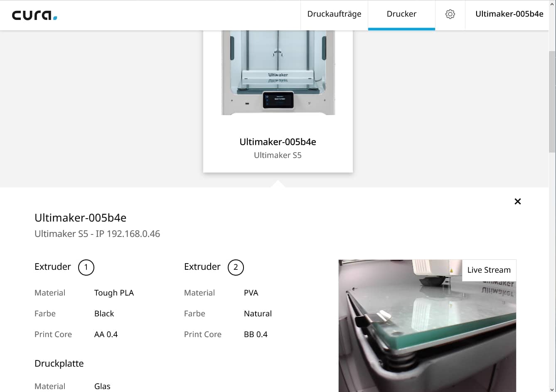Click the Extruder 2 number icon
This screenshot has height=392, width=556.
(x=236, y=267)
